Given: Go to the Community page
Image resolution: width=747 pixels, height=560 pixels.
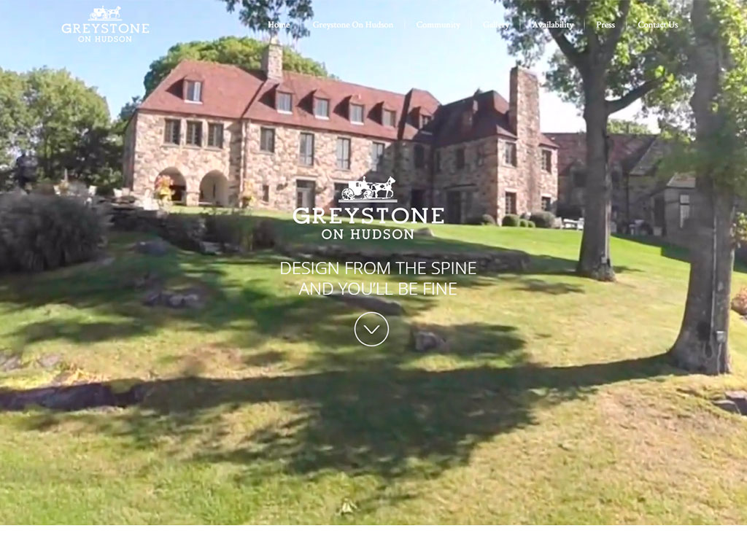Looking at the screenshot, I should coord(438,25).
